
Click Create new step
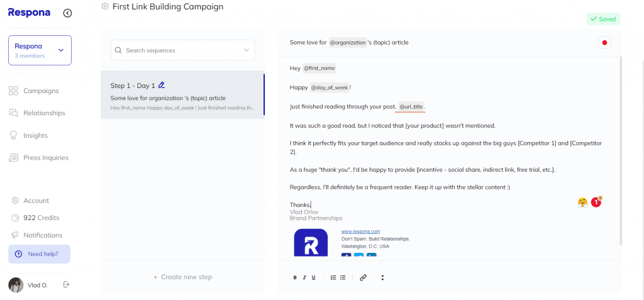183,277
